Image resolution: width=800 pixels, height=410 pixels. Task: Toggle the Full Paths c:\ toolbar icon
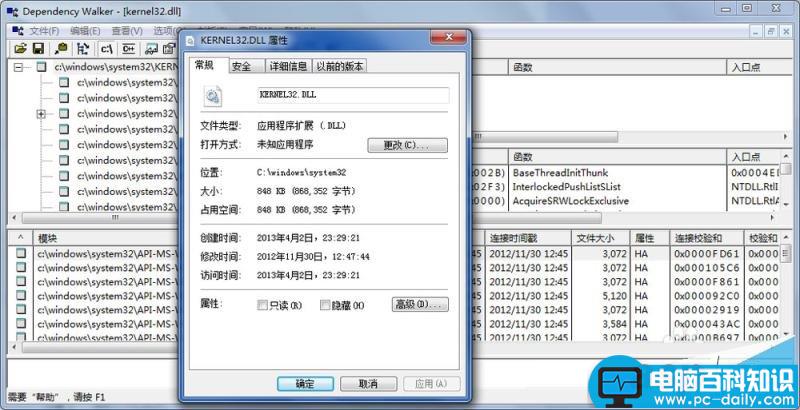[x=107, y=48]
